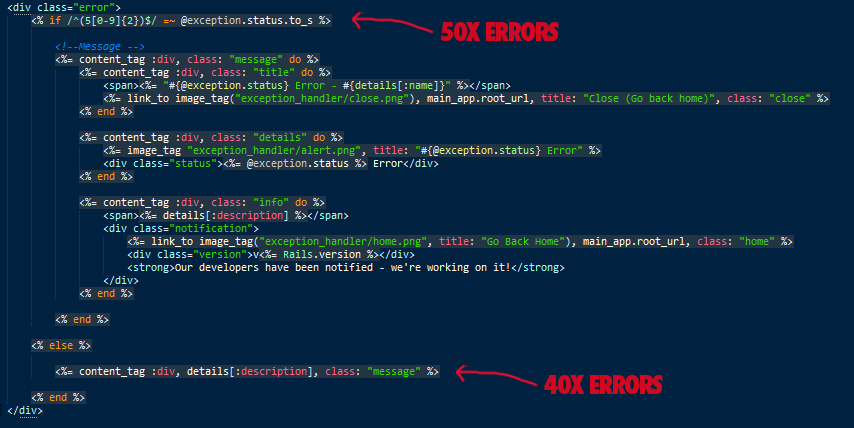Click the opening div class error tag
The image size is (854, 428).
pyautogui.click(x=64, y=7)
